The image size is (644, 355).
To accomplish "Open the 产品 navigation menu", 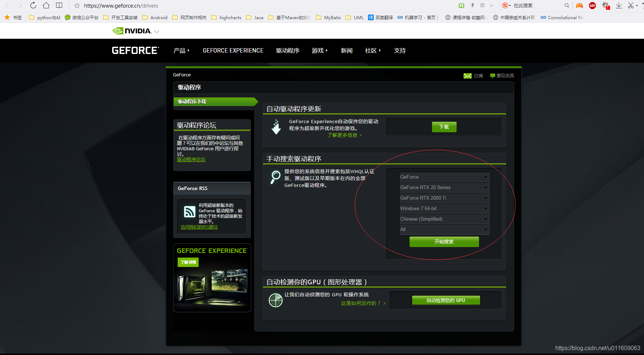I will 181,51.
